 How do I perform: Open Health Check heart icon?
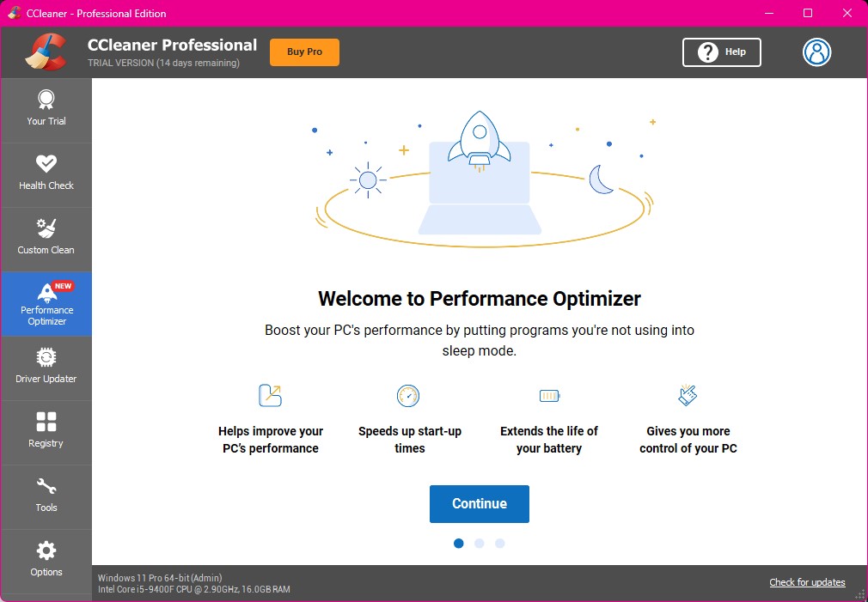(x=46, y=164)
